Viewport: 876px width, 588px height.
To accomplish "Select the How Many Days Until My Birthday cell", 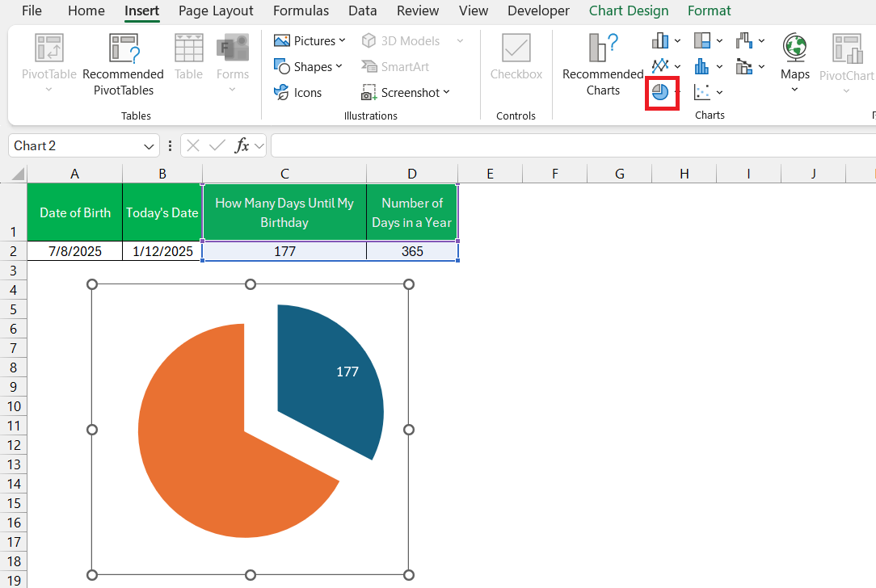I will click(284, 212).
